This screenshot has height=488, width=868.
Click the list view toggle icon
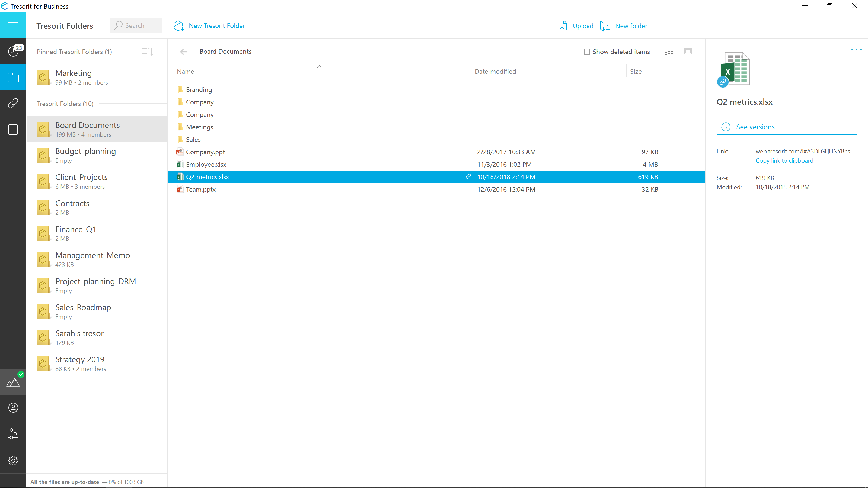(669, 51)
